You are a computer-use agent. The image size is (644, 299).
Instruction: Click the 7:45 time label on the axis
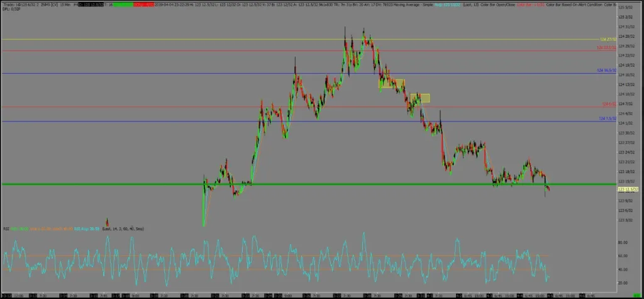coord(104,296)
